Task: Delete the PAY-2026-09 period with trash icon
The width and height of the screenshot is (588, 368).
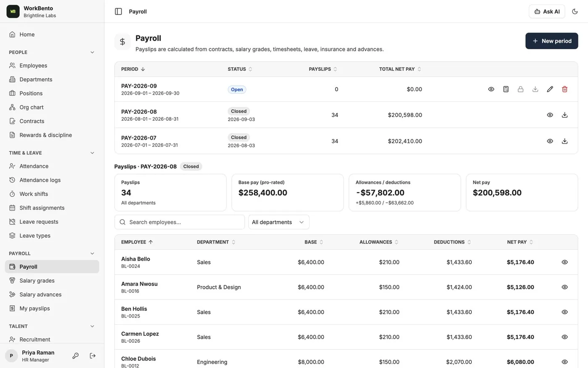Action: (x=564, y=89)
